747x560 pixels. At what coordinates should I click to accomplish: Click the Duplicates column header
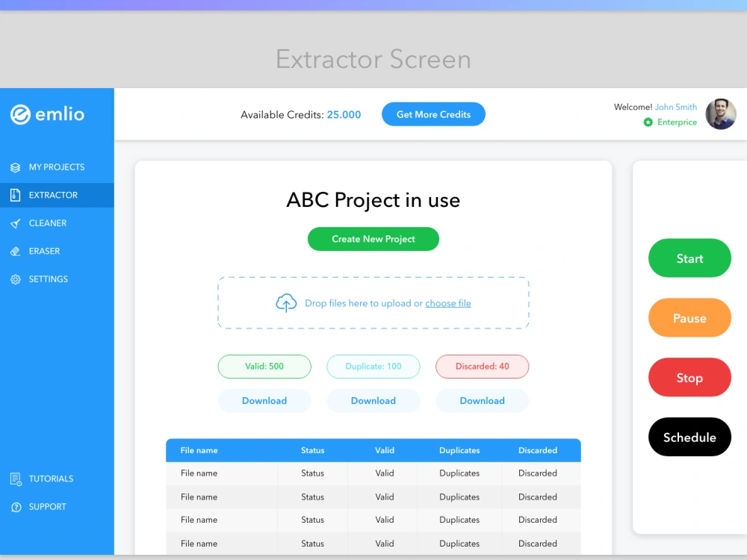click(x=459, y=450)
